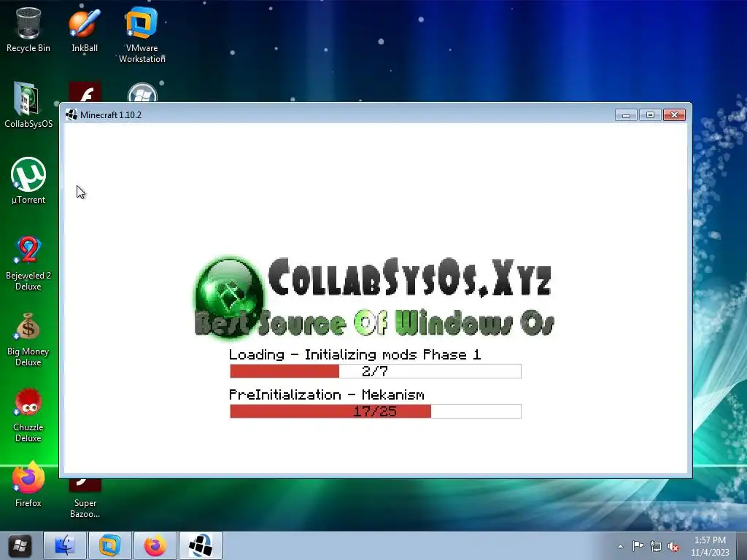Select the Bejeweled 2 Deluxe icon
Screen dimensions: 747x560
pyautogui.click(x=28, y=262)
